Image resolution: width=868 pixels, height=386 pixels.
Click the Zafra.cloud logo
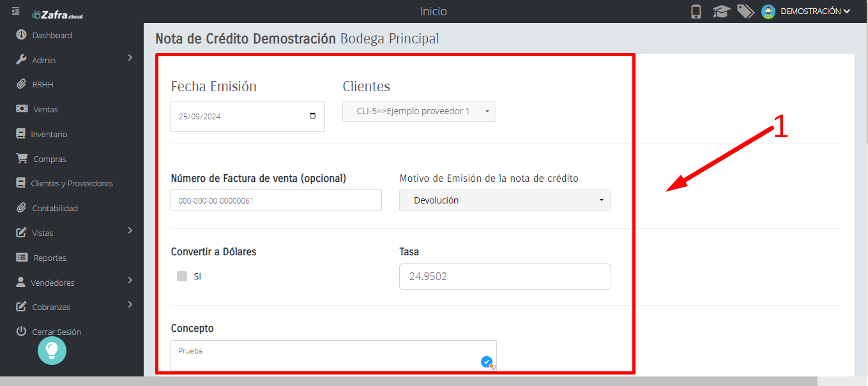(x=57, y=14)
